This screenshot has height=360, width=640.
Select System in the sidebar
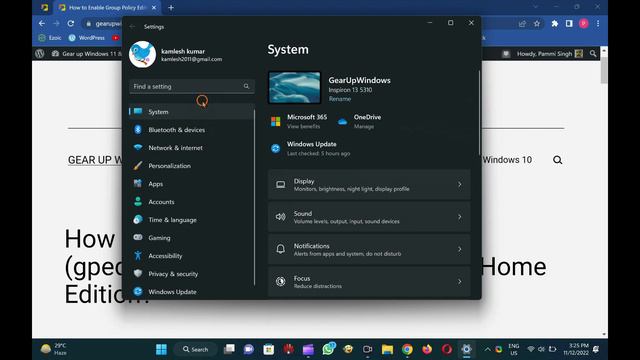coord(191,111)
